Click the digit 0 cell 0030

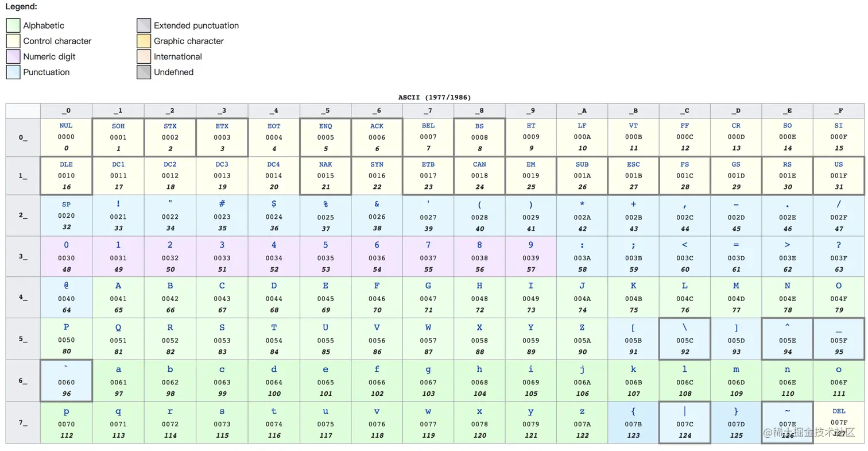coord(67,256)
